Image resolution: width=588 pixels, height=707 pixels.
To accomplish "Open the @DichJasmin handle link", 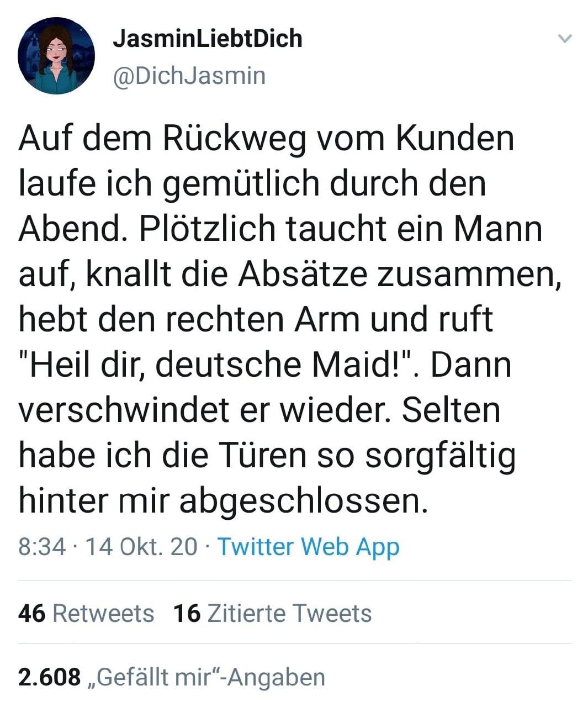I will pos(189,76).
